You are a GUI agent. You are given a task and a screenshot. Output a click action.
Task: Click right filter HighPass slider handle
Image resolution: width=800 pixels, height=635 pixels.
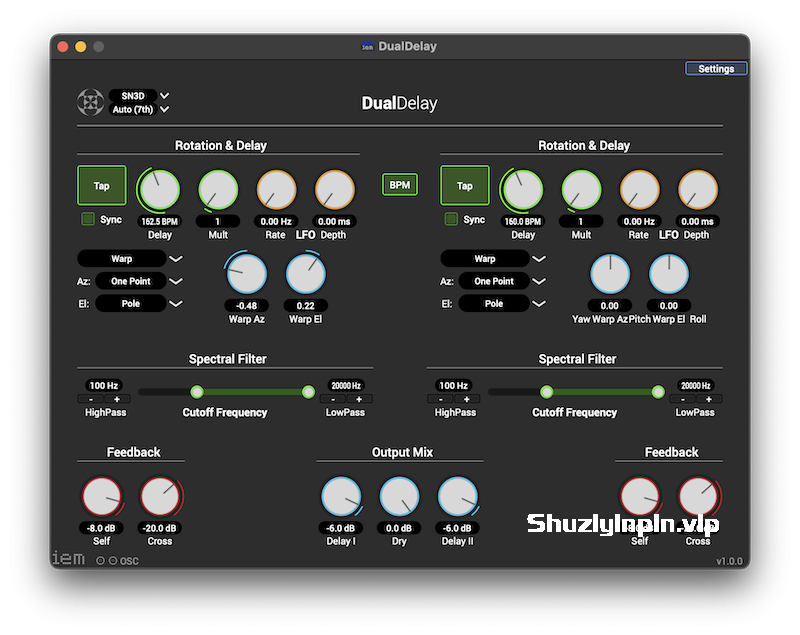point(546,392)
